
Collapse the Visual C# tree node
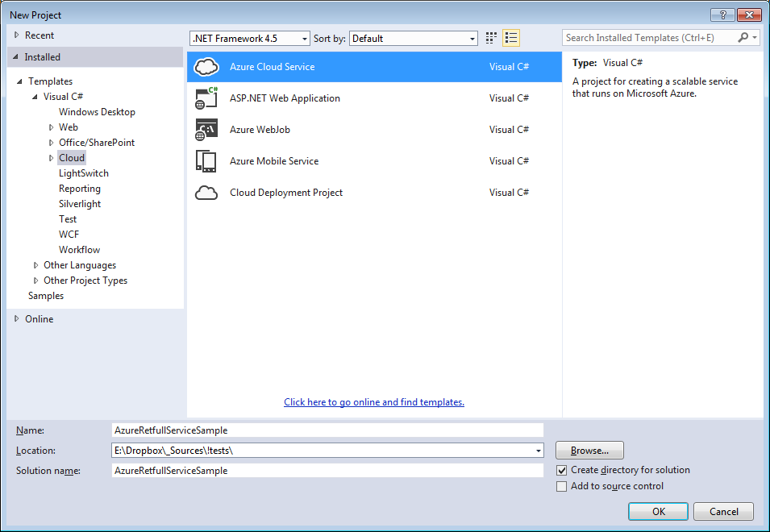[35, 97]
